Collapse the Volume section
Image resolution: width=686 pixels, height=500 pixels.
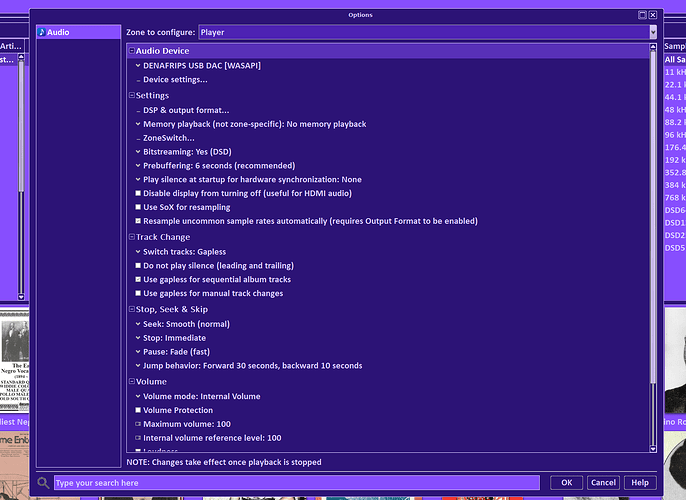coord(132,381)
